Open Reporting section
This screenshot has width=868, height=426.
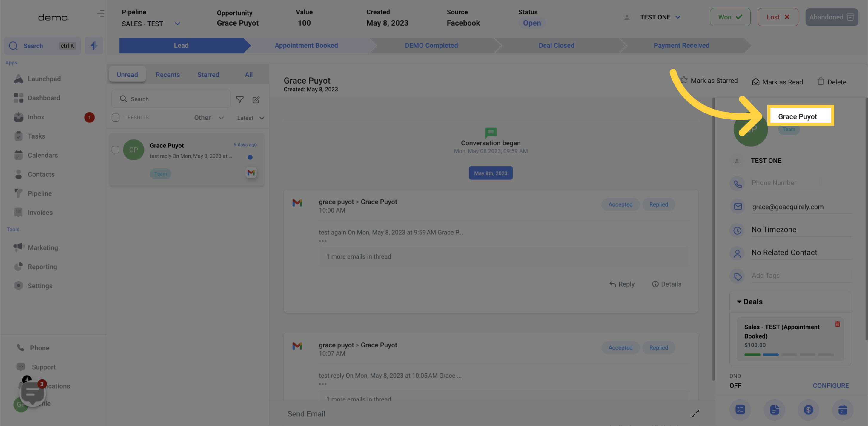pos(35,267)
